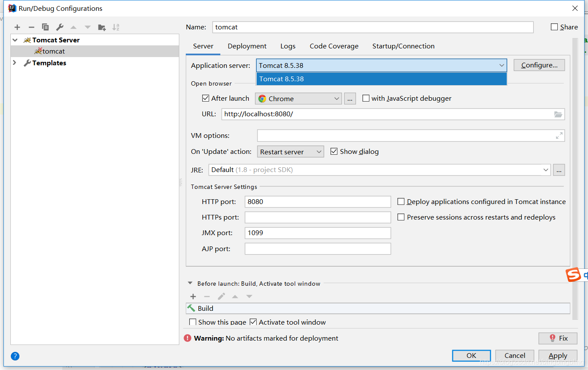Click the browser ellipsis button next to Chrome
The width and height of the screenshot is (588, 370).
[x=350, y=99]
